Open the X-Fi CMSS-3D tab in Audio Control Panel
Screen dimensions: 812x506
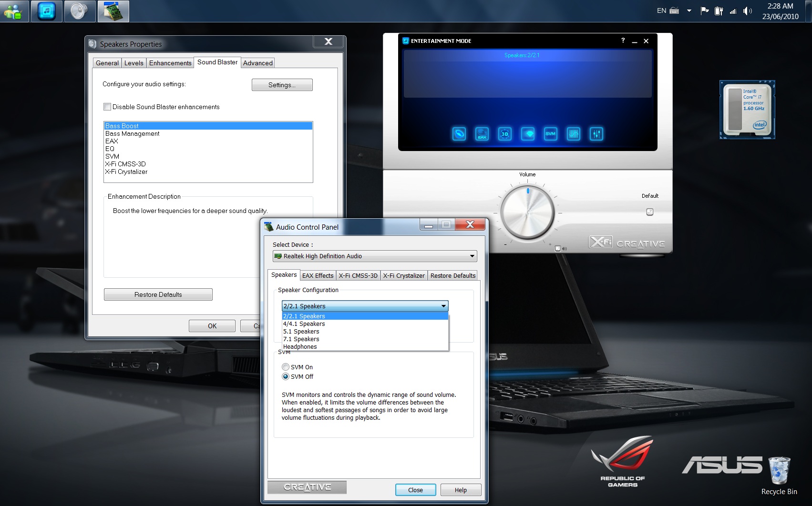pos(358,275)
